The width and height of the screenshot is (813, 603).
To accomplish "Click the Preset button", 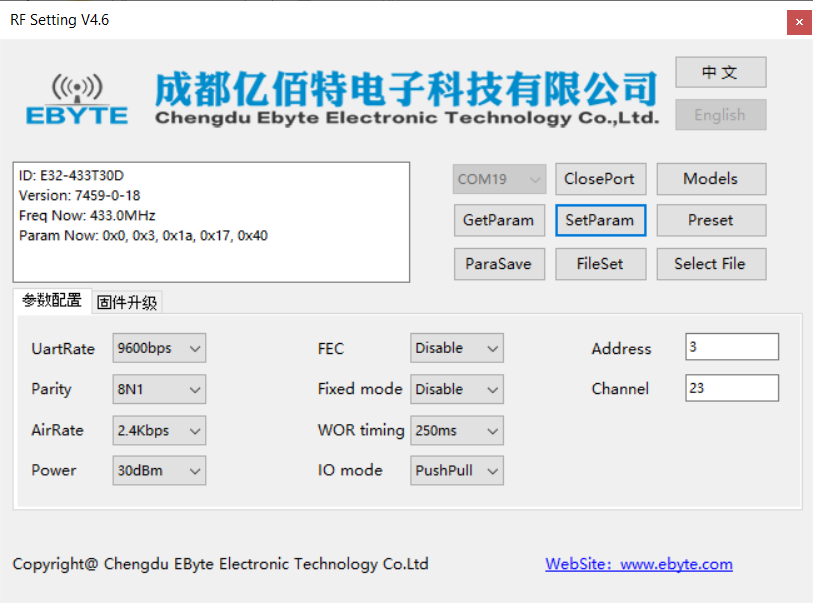I will [x=711, y=220].
